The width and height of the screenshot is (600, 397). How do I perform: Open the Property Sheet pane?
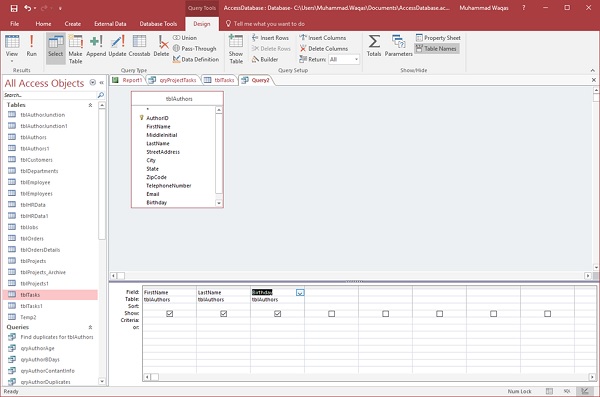[x=438, y=38]
